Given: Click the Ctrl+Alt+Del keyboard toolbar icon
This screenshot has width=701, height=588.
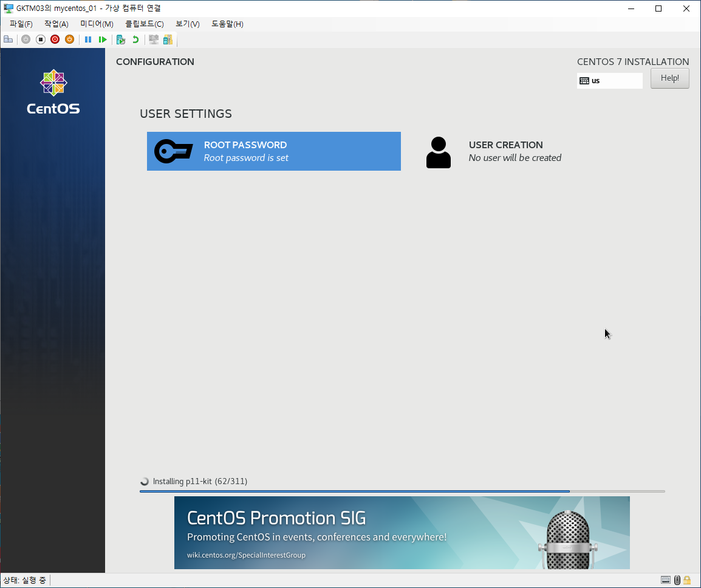Looking at the screenshot, I should (x=8, y=39).
